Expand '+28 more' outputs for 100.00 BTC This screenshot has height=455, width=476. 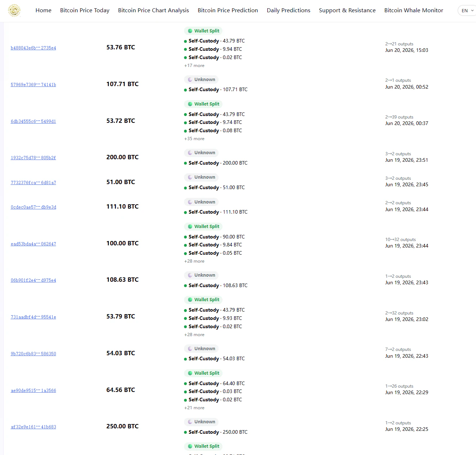194,261
